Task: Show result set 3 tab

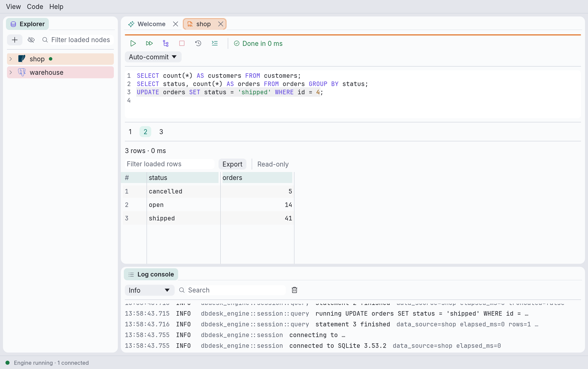Action: point(161,132)
